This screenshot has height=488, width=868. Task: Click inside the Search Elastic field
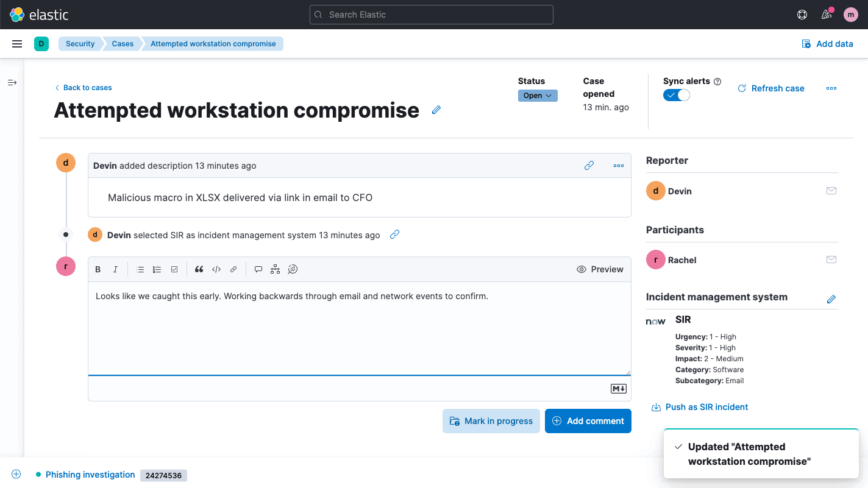point(431,14)
